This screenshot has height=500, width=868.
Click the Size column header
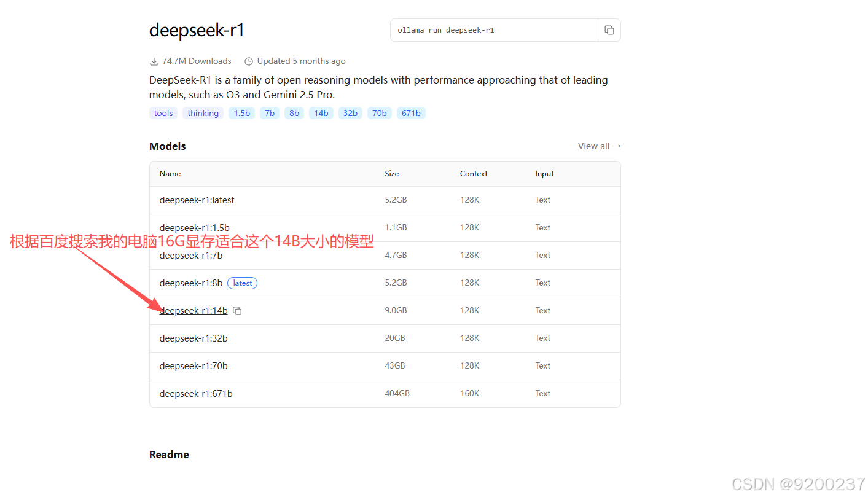coord(392,174)
